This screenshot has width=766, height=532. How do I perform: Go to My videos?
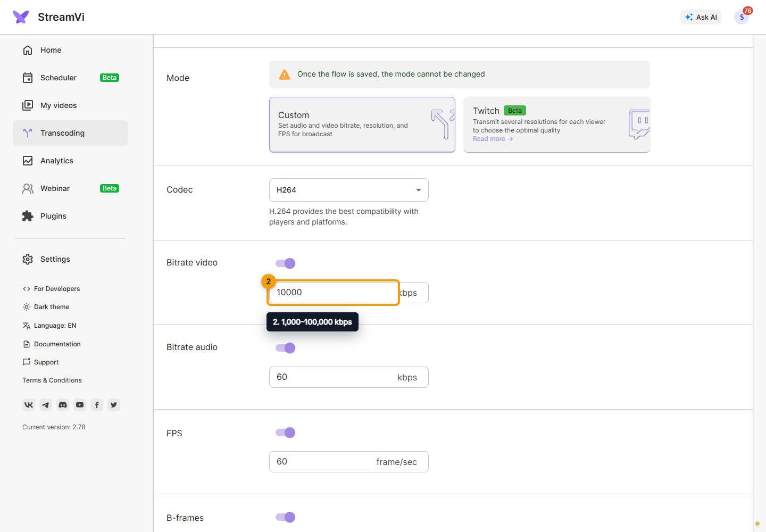click(x=70, y=105)
